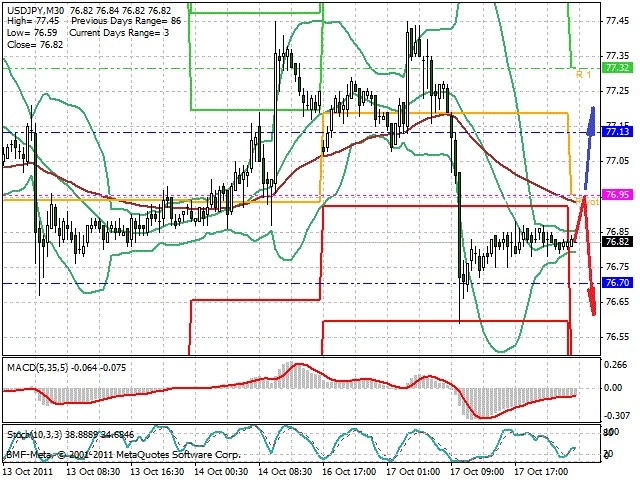Click the black 76.82 current price label
The width and height of the screenshot is (640, 480).
click(617, 242)
